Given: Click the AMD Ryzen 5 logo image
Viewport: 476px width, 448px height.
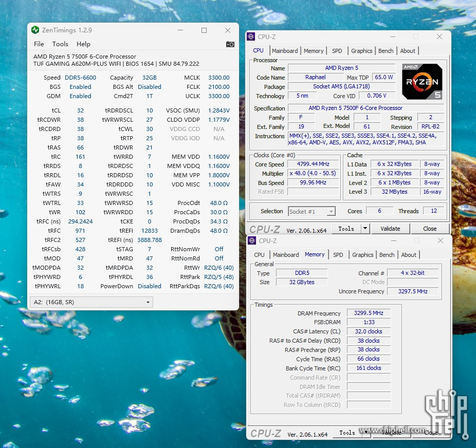Looking at the screenshot, I should [x=422, y=81].
